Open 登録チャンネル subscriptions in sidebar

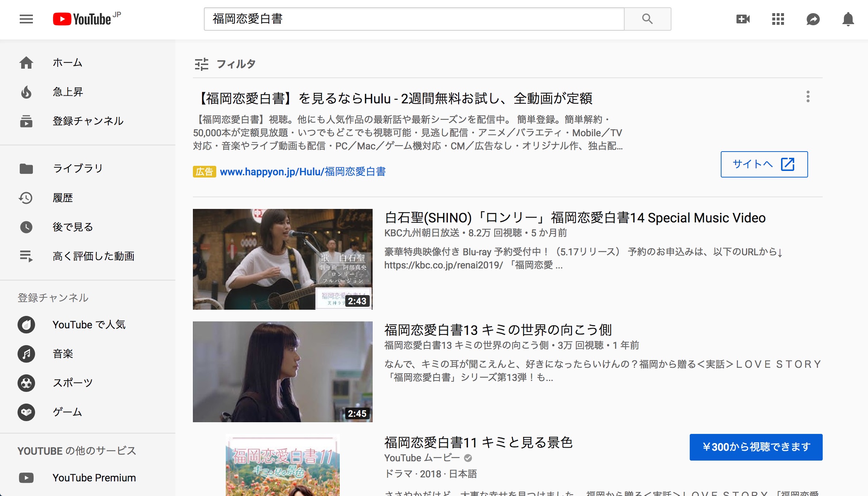pyautogui.click(x=88, y=121)
